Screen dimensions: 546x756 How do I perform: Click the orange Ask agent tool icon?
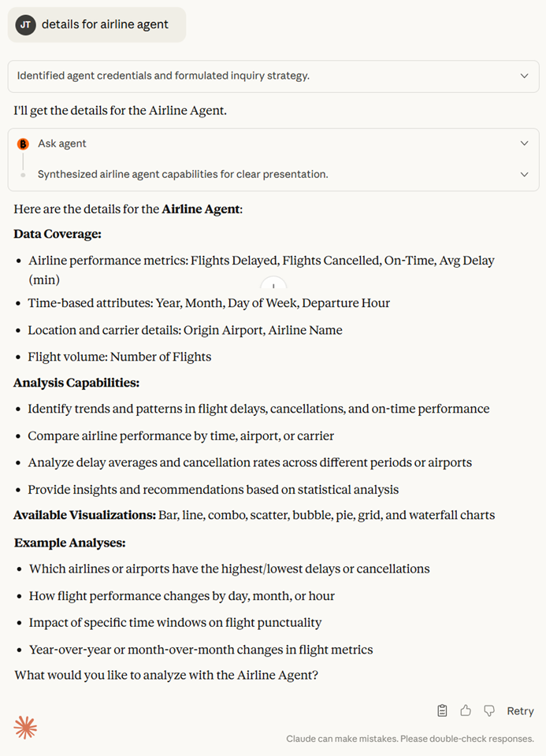pos(23,144)
